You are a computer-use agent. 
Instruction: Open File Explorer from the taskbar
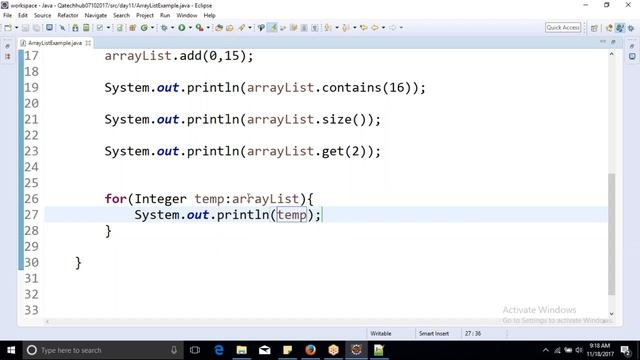click(x=242, y=350)
